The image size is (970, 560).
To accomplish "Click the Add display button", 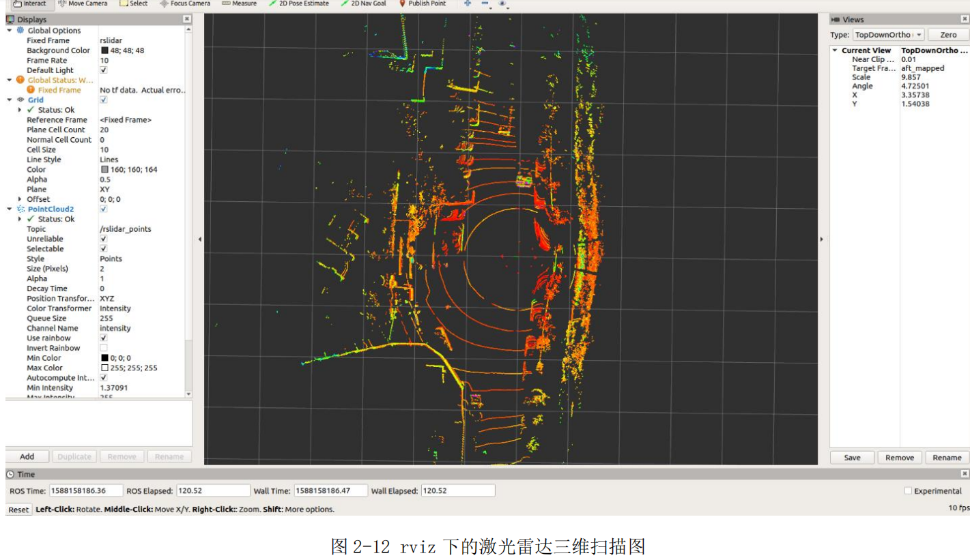I will click(x=27, y=456).
